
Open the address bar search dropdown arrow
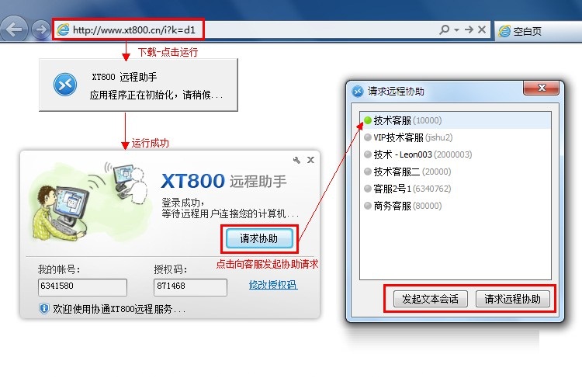[456, 29]
